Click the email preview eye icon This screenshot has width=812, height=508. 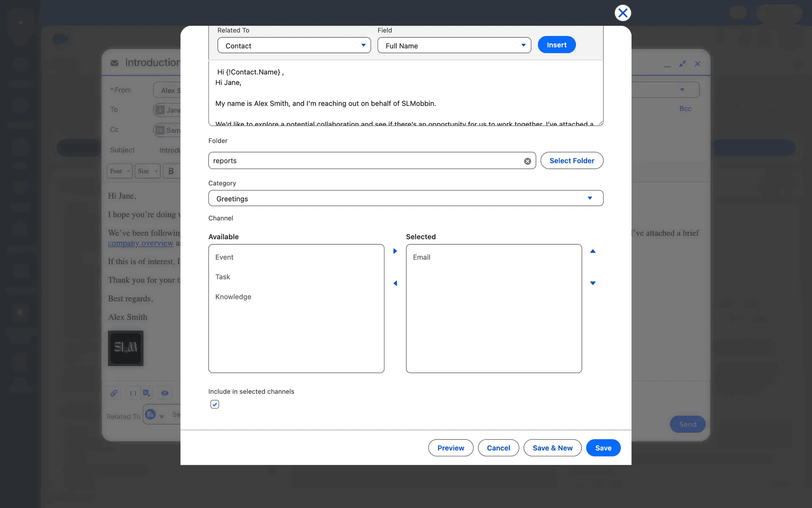click(165, 393)
